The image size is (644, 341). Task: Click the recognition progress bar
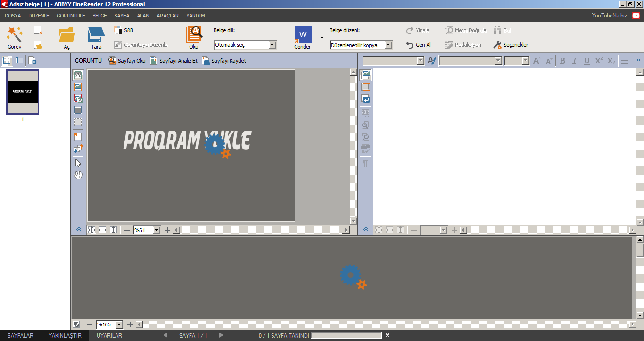coord(347,335)
